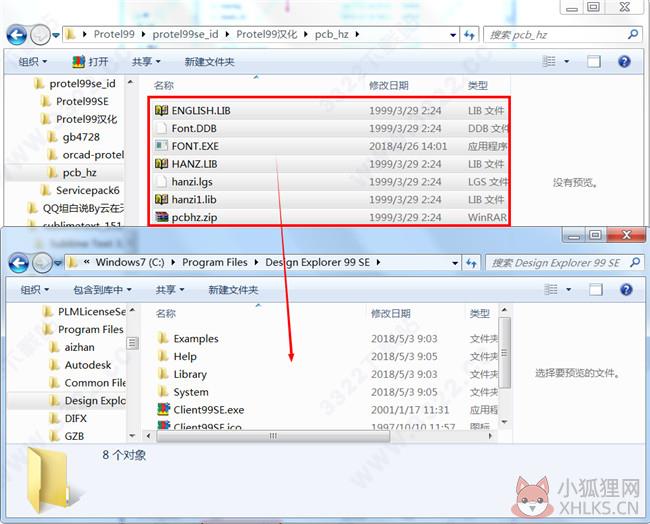Click protel99se_id breadcrumb in address bar
This screenshot has height=524, width=650.
[185, 34]
